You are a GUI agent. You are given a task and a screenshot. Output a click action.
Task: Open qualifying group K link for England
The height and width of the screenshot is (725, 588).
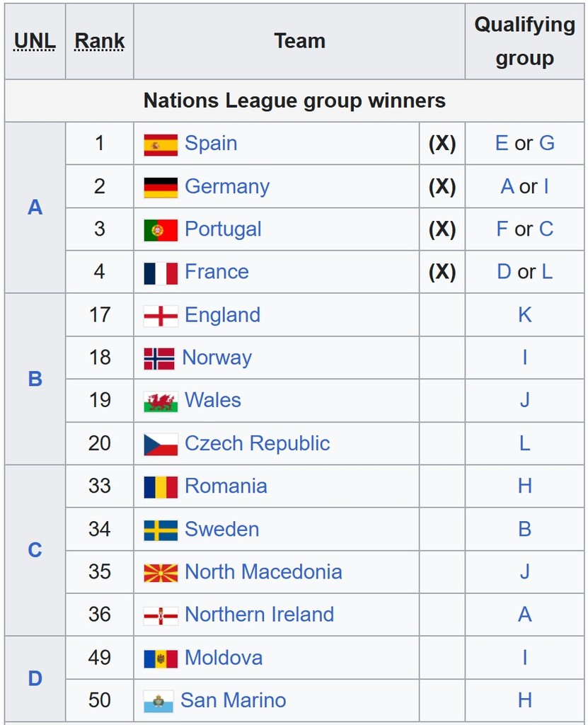[524, 315]
